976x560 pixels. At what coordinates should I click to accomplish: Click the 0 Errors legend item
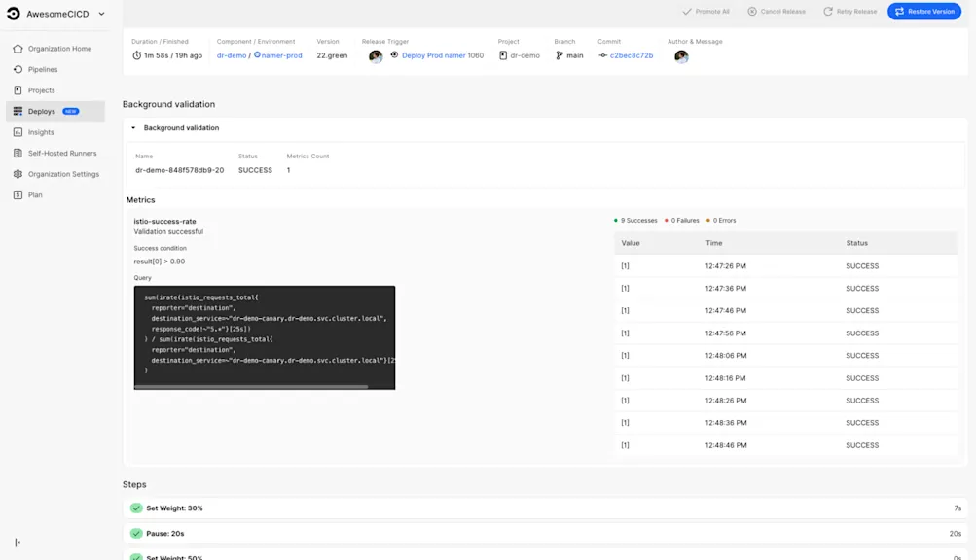[x=721, y=221]
